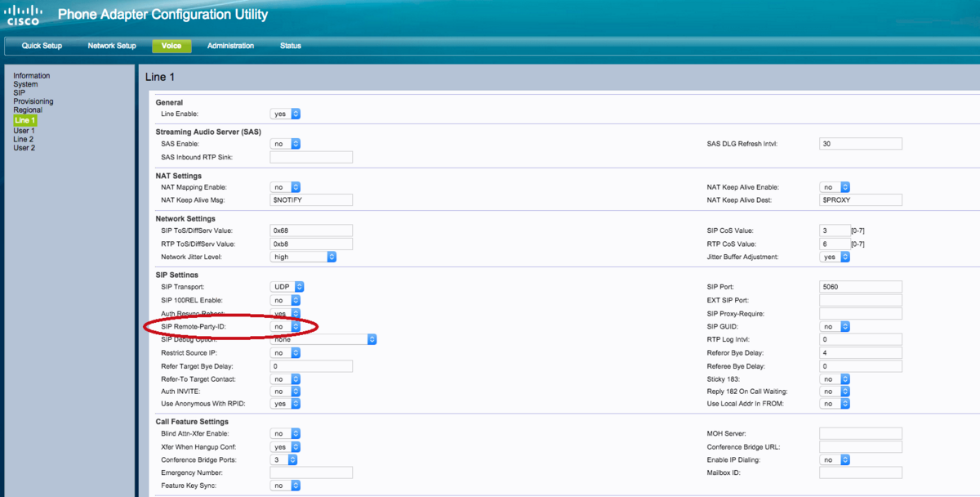The width and height of the screenshot is (980, 497).
Task: Expand the Conference Bridge Ports dropdown
Action: [284, 460]
